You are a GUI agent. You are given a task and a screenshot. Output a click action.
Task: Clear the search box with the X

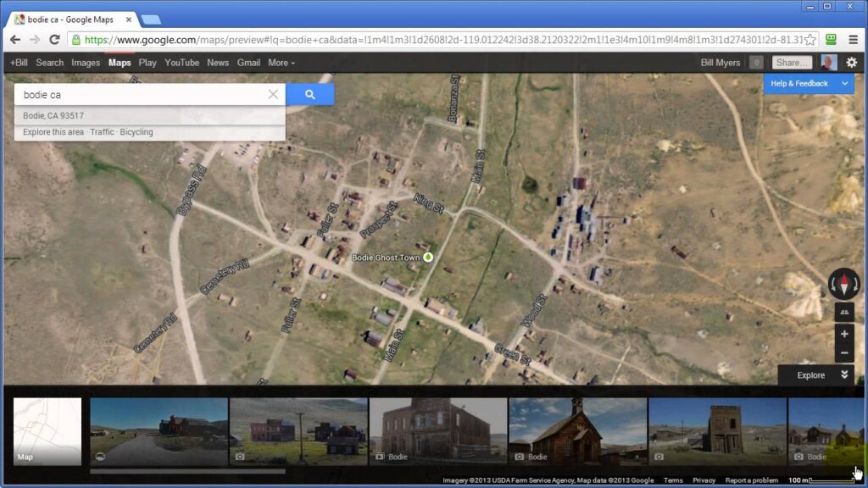(273, 95)
